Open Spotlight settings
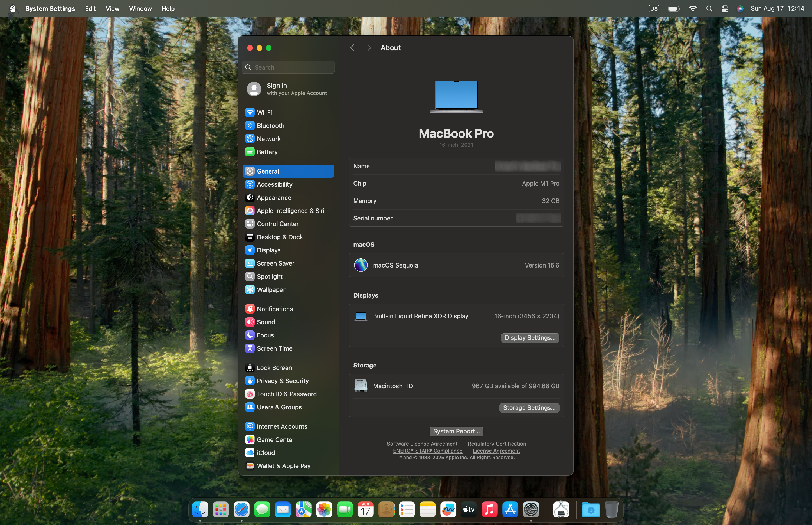 pyautogui.click(x=288, y=276)
